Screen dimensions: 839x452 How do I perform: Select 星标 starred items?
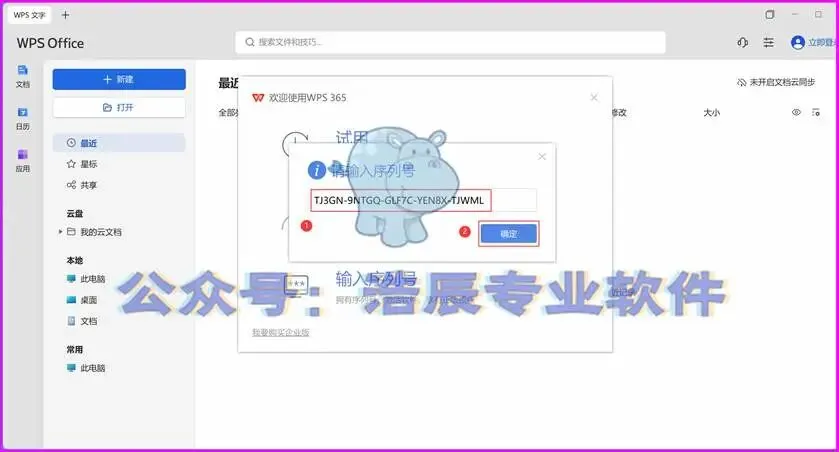point(82,164)
